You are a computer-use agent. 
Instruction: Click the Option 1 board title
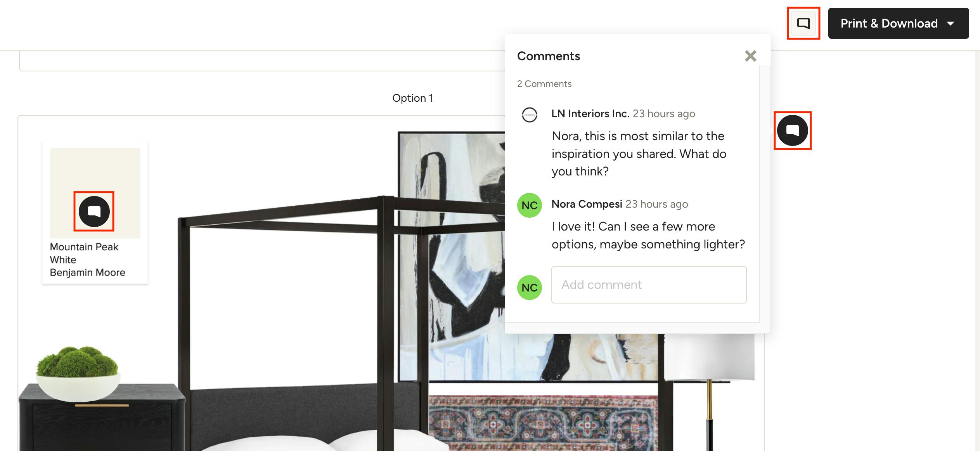[x=412, y=98]
